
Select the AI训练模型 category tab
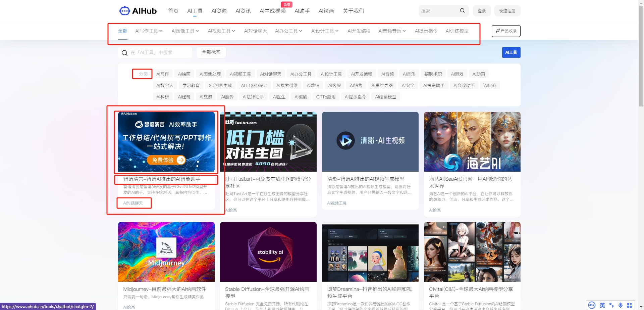(457, 31)
